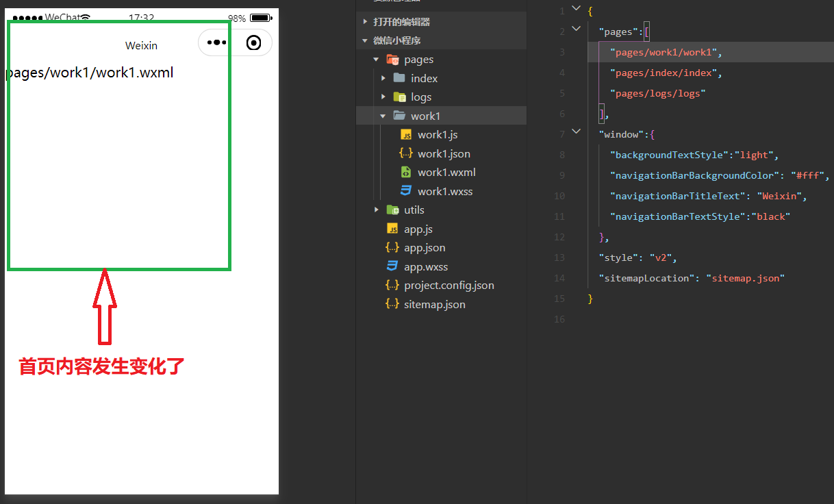Click the pages/work1/work1.wxml text in simulator
This screenshot has width=834, height=504.
click(x=90, y=72)
